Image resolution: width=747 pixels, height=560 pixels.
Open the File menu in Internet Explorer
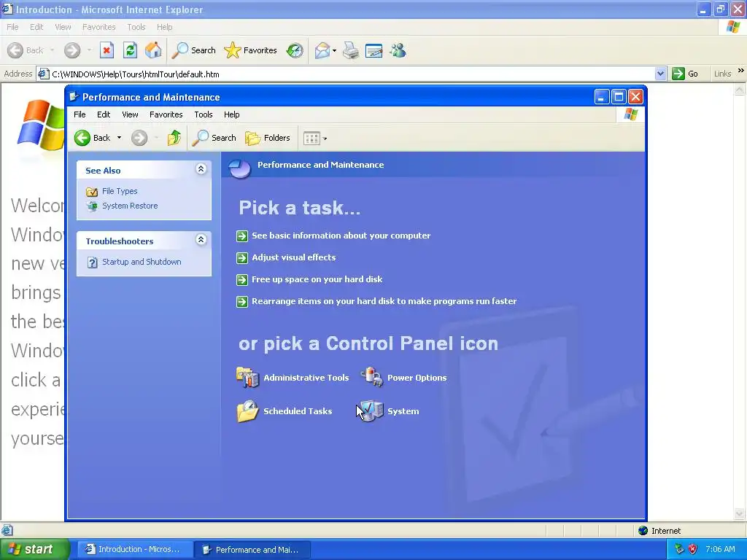[12, 27]
